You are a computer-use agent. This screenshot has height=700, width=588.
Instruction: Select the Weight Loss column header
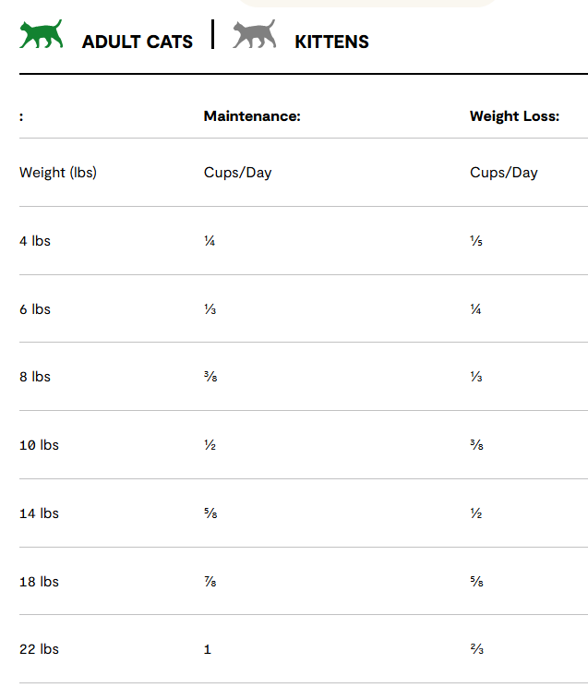pyautogui.click(x=514, y=116)
